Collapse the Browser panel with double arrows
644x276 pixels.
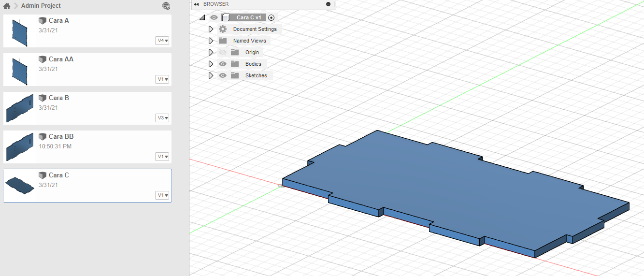(x=196, y=4)
